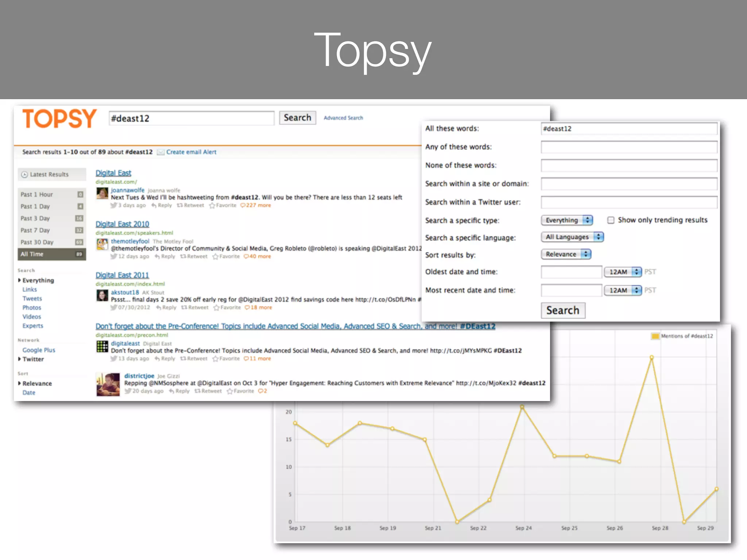Screen dimensions: 747x560
Task: Open the Digital East 2010 result link
Action: (122, 224)
